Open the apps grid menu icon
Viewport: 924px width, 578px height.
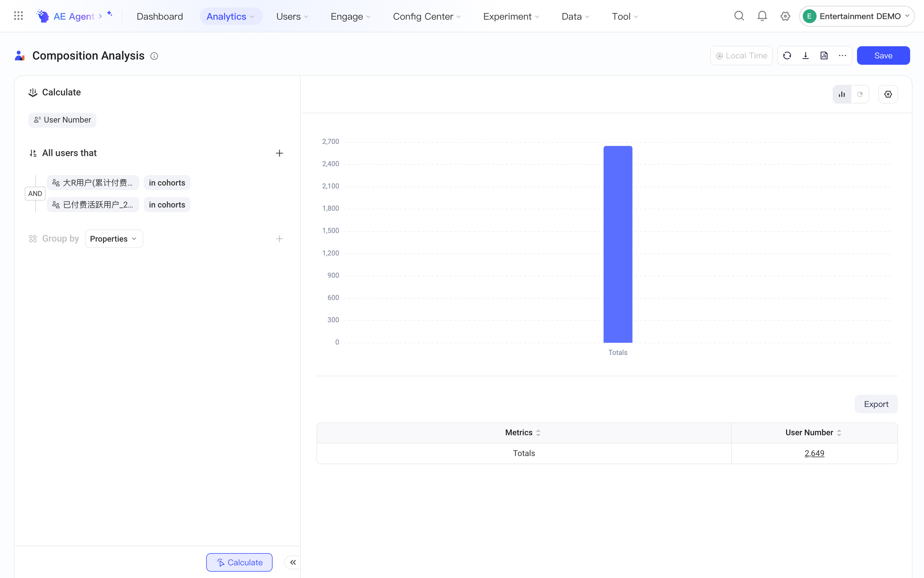[x=18, y=16]
